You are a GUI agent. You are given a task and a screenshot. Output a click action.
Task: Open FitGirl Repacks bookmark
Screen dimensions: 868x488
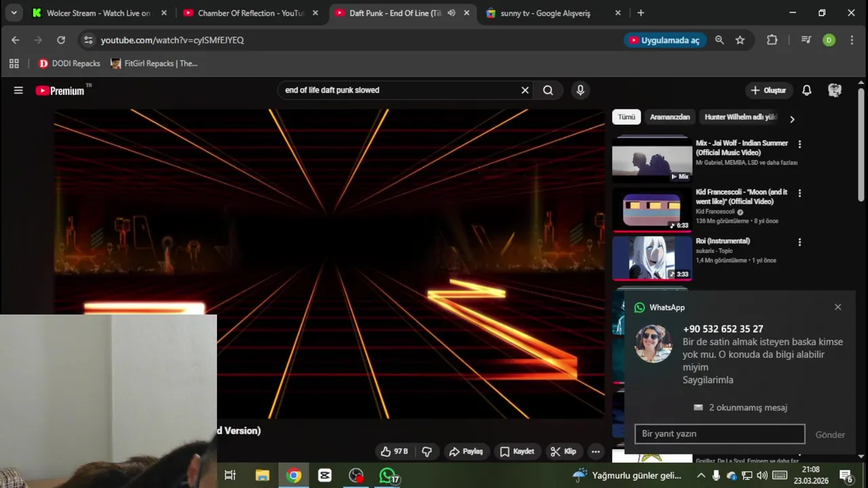[154, 64]
